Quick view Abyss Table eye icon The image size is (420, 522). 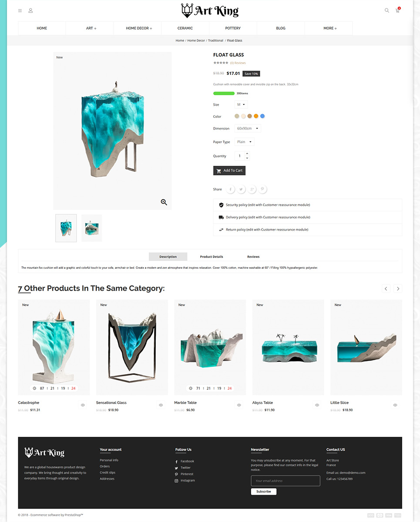click(x=317, y=405)
